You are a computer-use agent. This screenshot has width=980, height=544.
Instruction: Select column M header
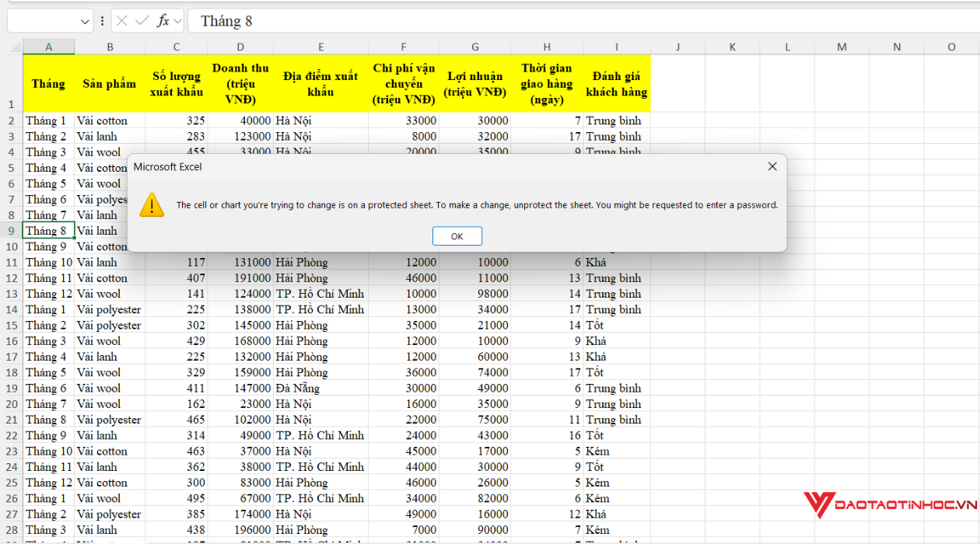tap(842, 47)
